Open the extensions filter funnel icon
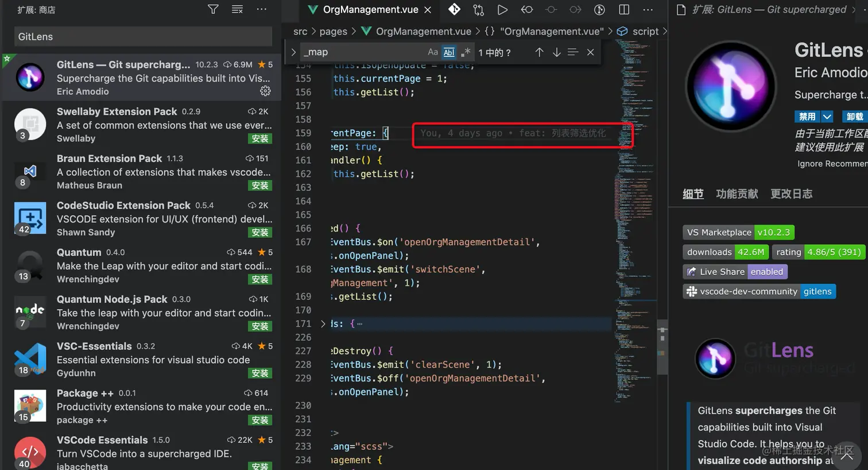868x470 pixels. tap(213, 9)
